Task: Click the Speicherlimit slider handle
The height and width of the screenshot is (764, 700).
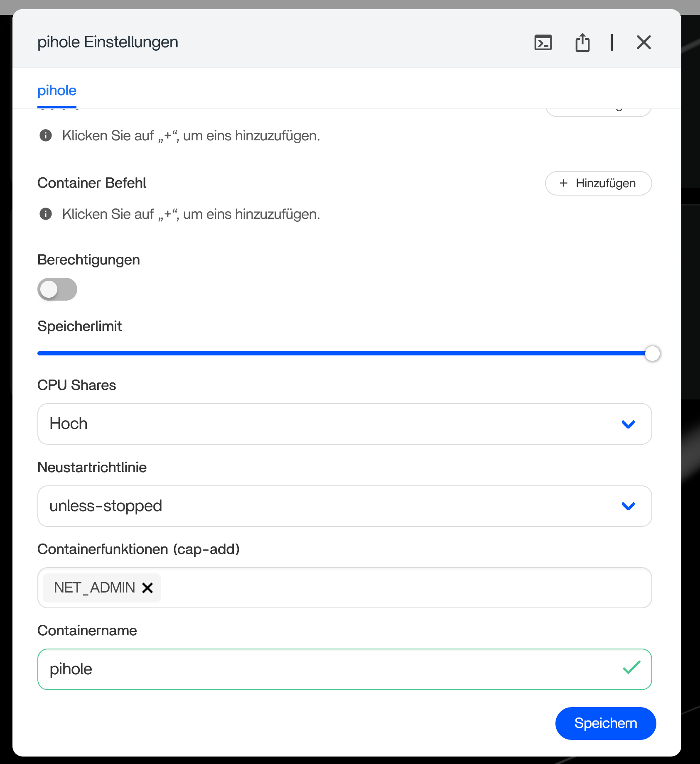Action: [x=652, y=354]
